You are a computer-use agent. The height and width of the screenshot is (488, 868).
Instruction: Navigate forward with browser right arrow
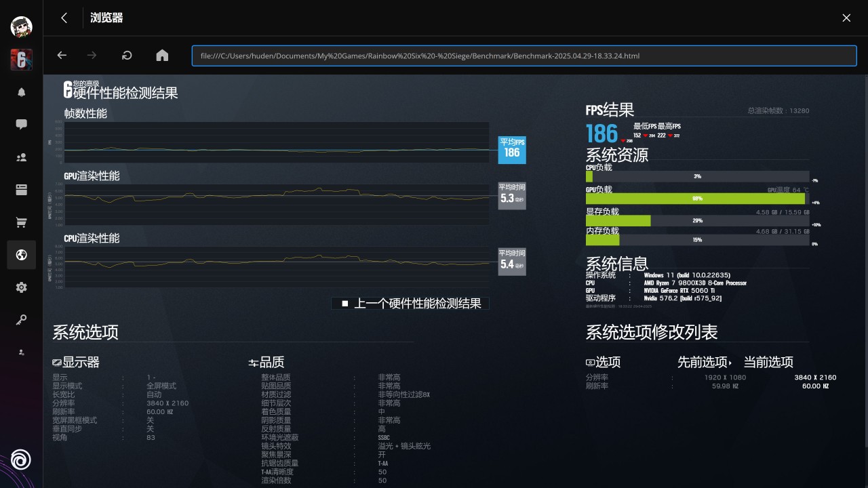click(x=92, y=56)
